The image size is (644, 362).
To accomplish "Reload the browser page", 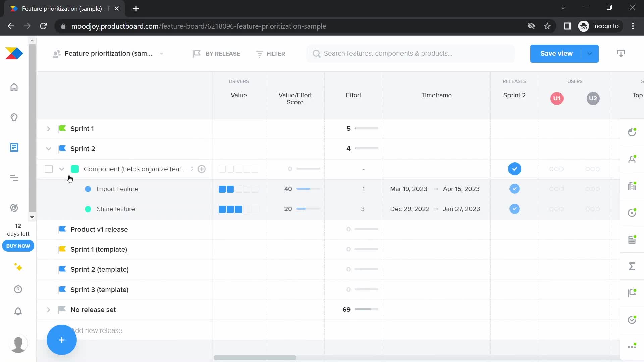I will click(43, 26).
